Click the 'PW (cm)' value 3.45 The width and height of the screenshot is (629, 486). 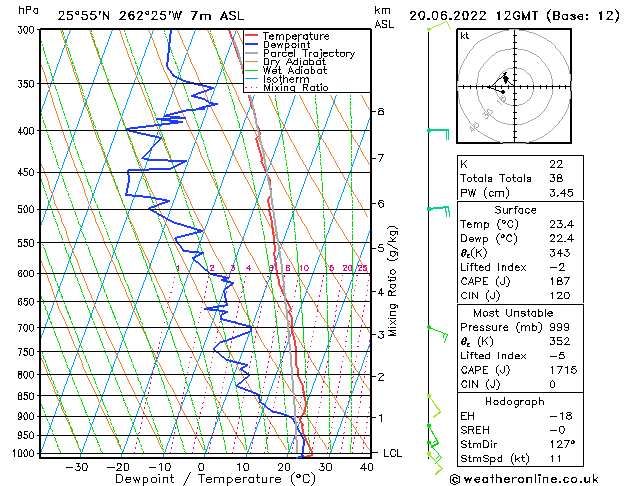561,193
